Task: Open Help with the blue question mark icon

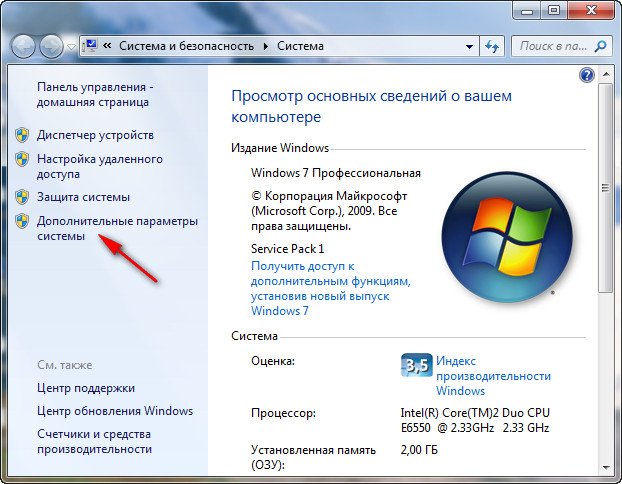Action: (587, 75)
